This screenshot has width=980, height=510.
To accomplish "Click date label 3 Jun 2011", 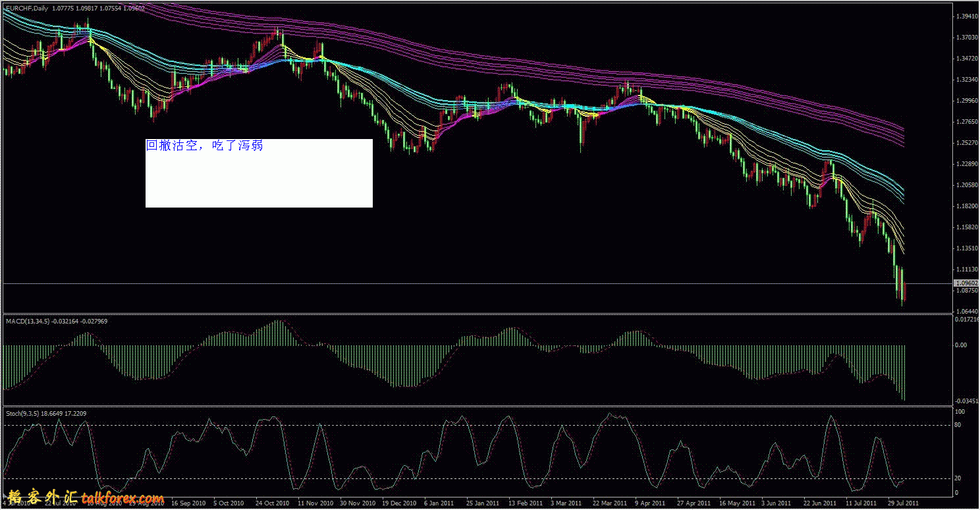I will pyautogui.click(x=776, y=503).
